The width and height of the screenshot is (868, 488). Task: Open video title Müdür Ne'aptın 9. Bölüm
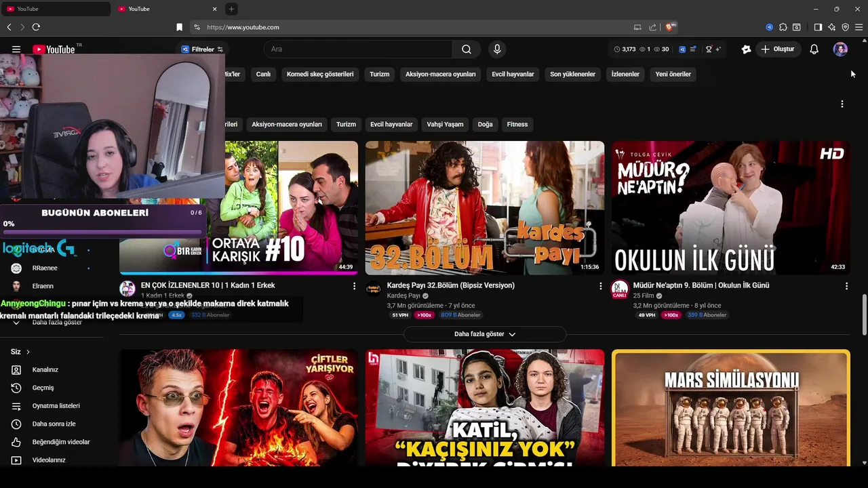point(701,285)
